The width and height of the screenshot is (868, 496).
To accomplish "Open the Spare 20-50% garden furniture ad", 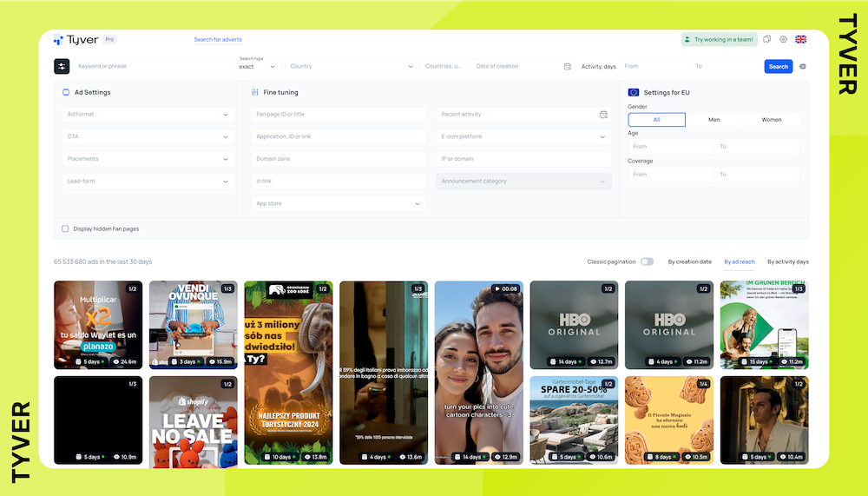I will [x=574, y=420].
